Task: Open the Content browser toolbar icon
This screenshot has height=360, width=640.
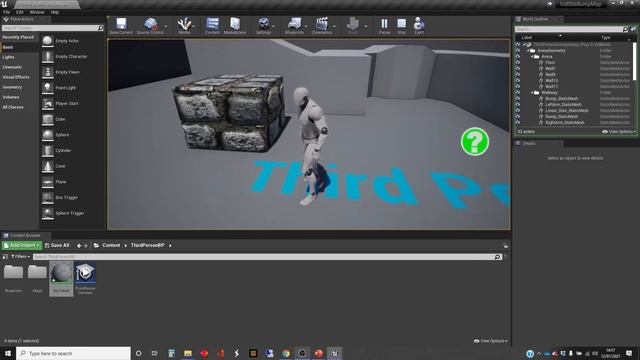Action: pyautogui.click(x=212, y=26)
